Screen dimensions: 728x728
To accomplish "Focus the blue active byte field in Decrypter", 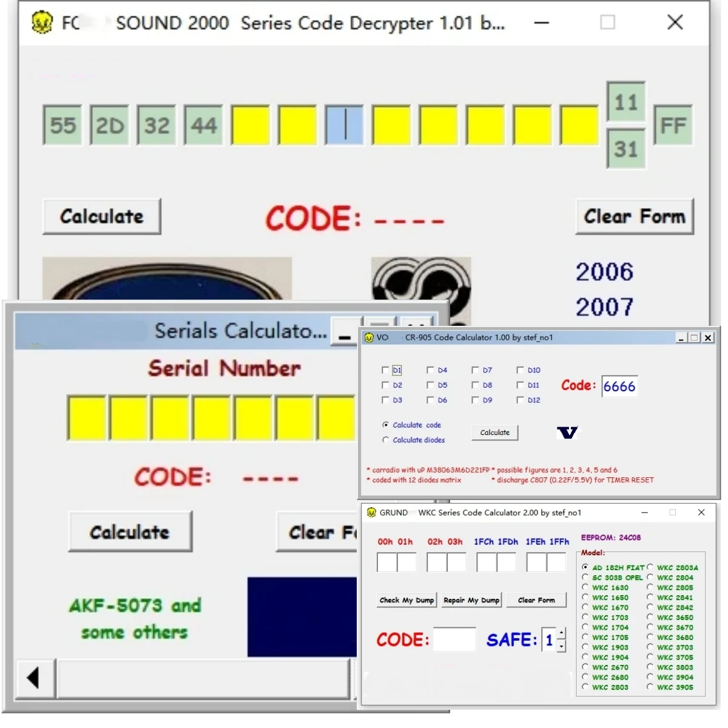I will 345,125.
